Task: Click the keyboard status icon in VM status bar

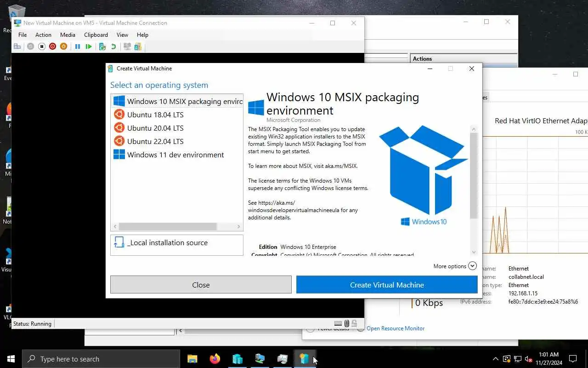Action: 338,323
